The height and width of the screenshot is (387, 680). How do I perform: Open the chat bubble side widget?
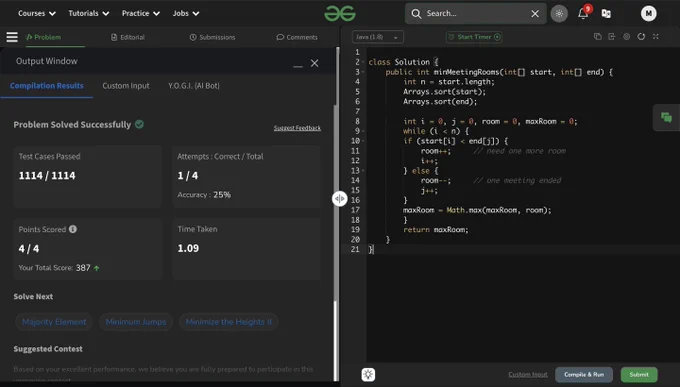click(666, 117)
